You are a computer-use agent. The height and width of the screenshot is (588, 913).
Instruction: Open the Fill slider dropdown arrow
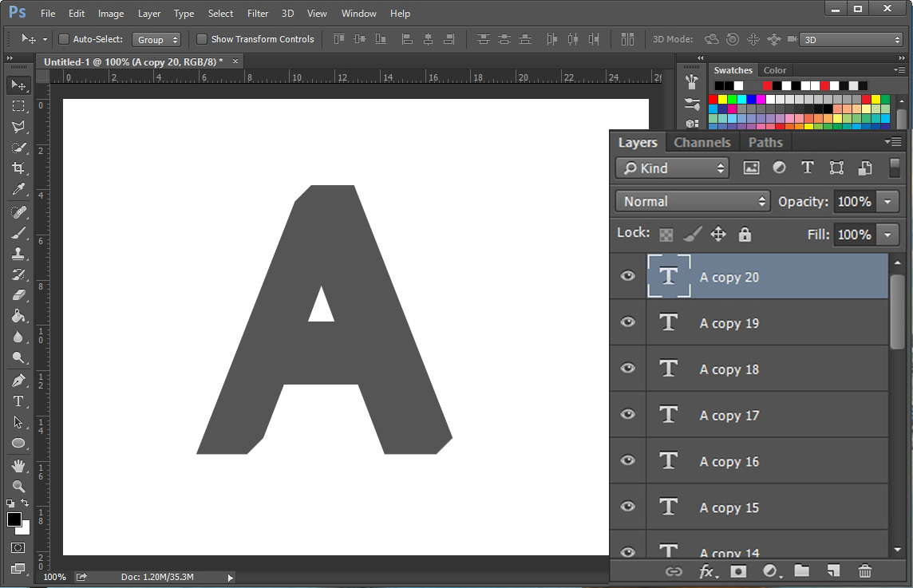[x=887, y=235]
